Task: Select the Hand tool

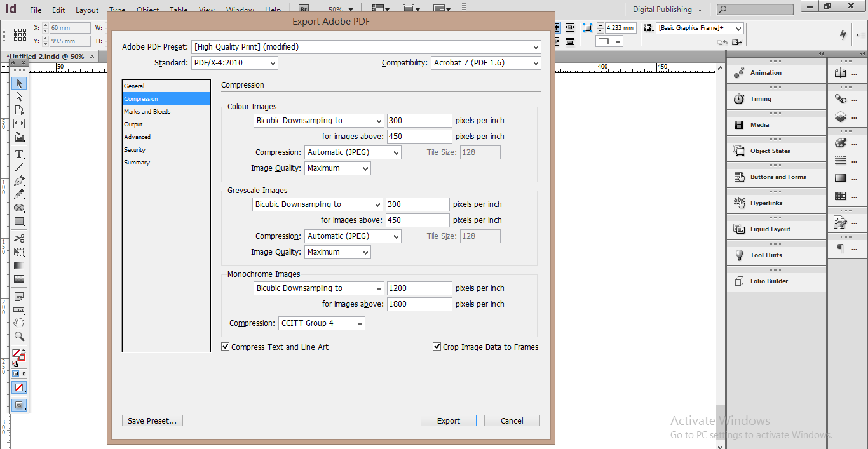Action: pos(19,323)
